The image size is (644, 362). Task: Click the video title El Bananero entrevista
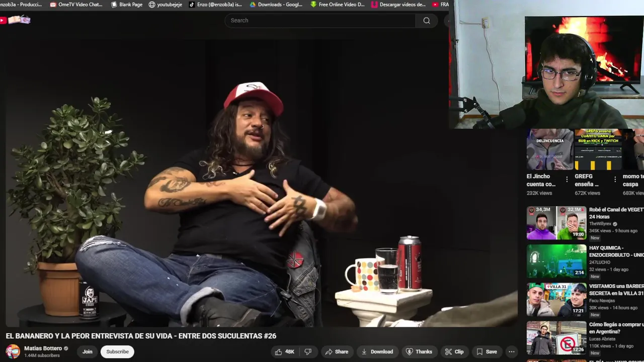pos(141,336)
